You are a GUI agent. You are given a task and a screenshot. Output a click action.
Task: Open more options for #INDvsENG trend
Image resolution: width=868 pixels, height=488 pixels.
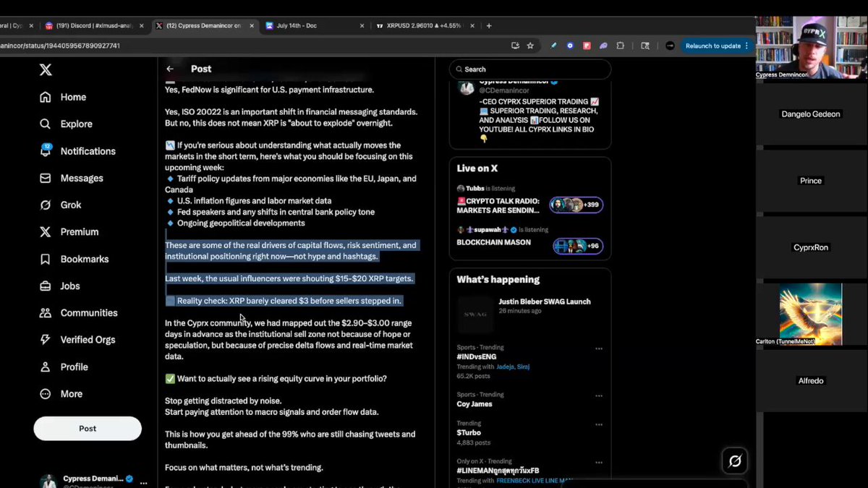pos(599,348)
